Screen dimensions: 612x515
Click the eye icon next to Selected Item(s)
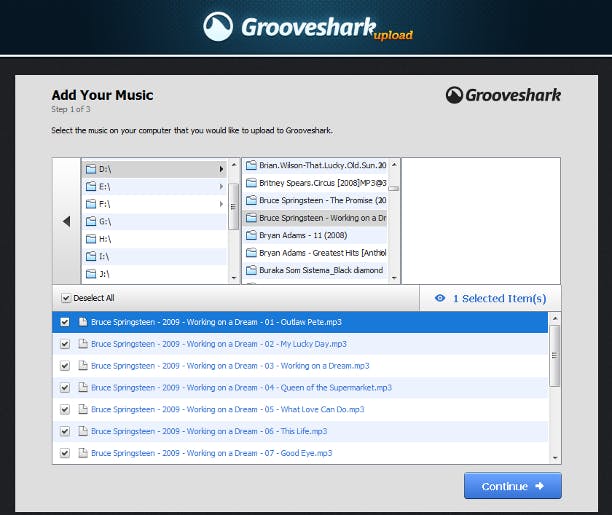tap(440, 298)
